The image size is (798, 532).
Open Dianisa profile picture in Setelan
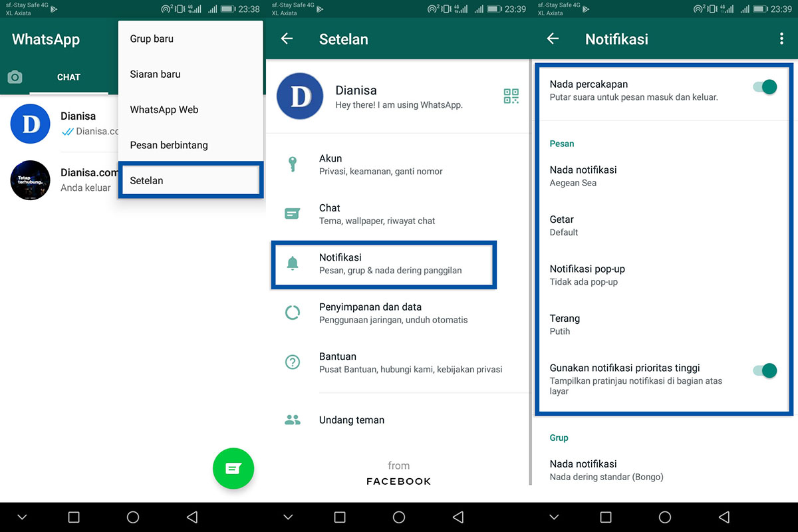[x=300, y=96]
